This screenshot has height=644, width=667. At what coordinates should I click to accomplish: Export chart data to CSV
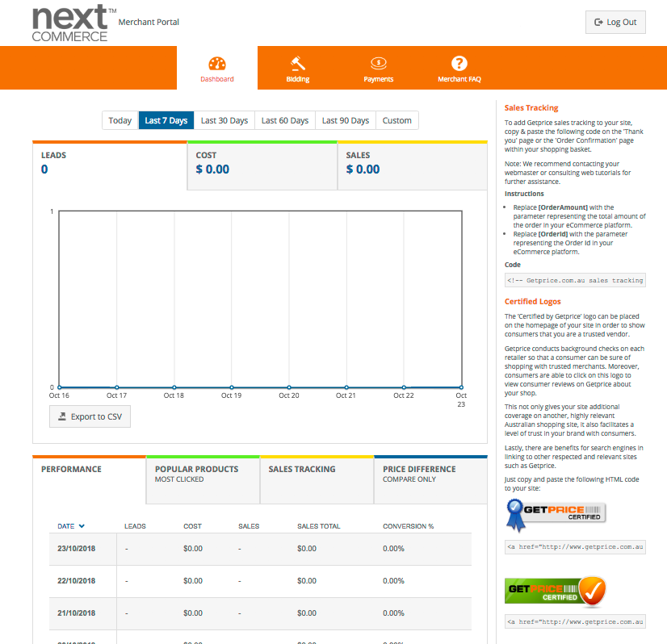[x=90, y=416]
